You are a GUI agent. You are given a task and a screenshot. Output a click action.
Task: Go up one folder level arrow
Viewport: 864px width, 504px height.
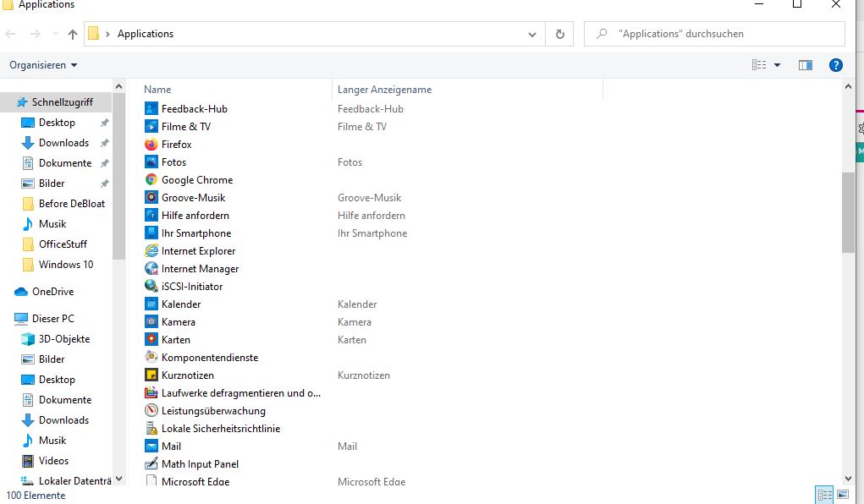72,34
